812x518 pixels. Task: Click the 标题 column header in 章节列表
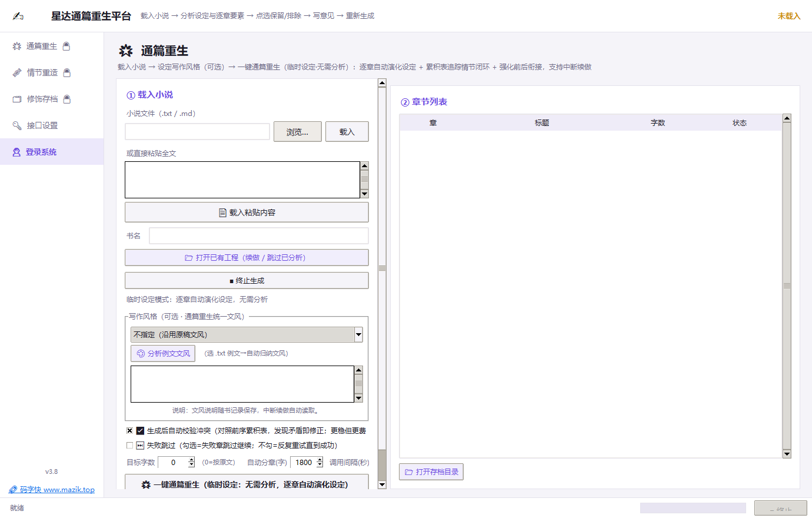pos(542,122)
